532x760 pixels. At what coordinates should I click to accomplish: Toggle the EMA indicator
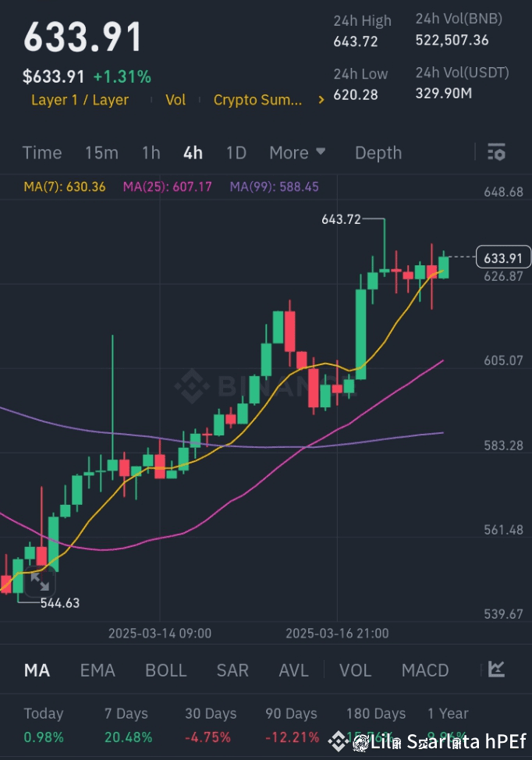coord(98,670)
